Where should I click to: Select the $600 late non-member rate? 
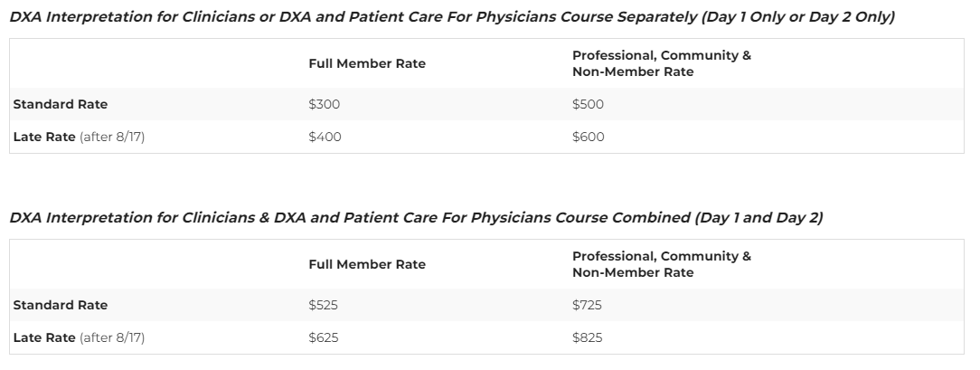pyautogui.click(x=589, y=137)
